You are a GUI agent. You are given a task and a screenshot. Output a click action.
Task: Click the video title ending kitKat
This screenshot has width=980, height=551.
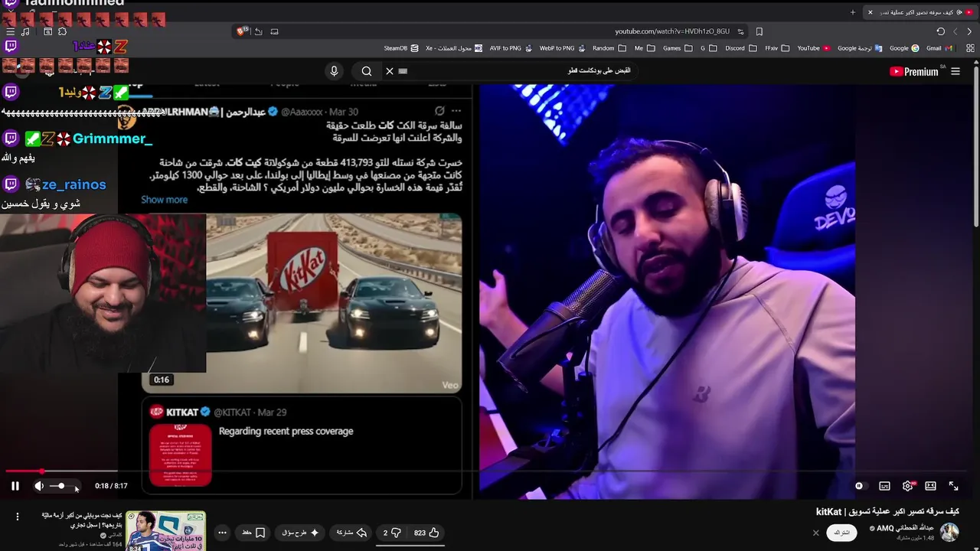887,511
